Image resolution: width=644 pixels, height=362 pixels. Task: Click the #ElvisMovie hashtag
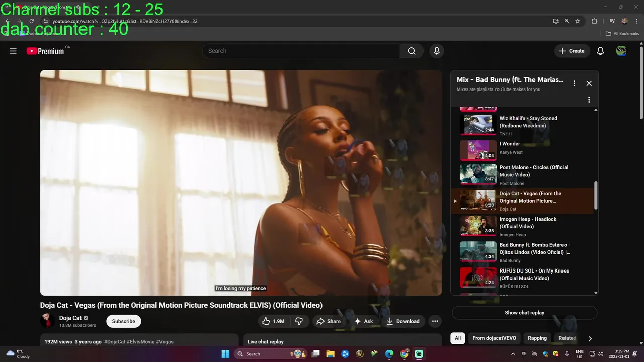click(141, 342)
